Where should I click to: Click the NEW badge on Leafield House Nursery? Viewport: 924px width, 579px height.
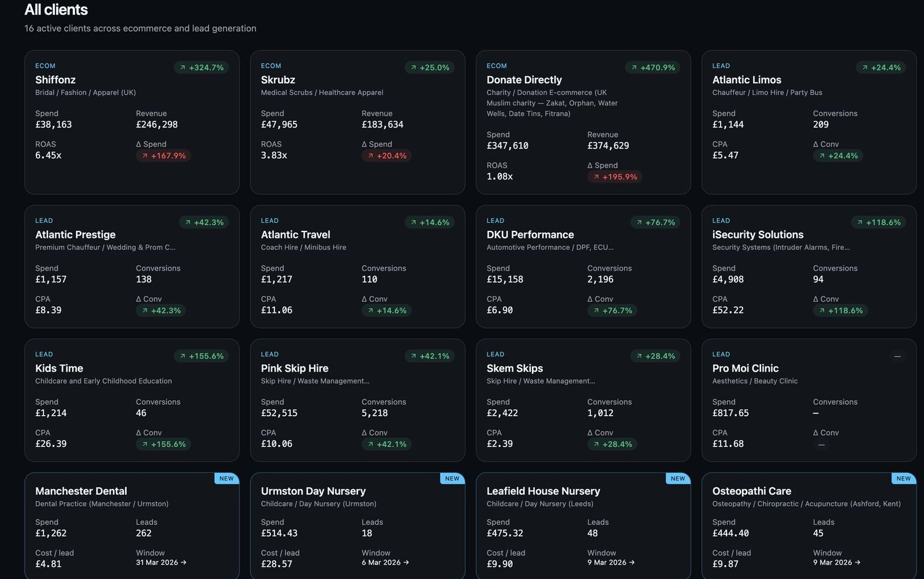pos(678,479)
